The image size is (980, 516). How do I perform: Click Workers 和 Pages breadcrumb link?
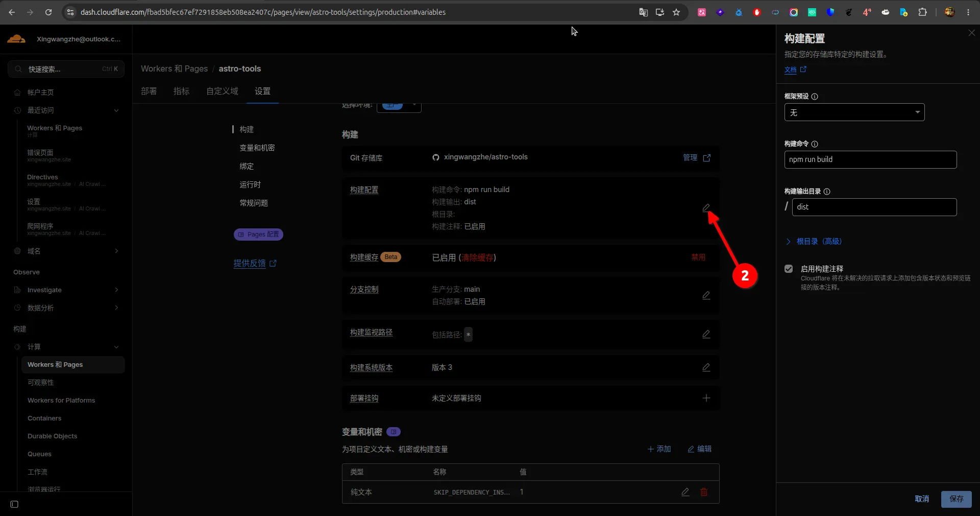[x=174, y=68]
